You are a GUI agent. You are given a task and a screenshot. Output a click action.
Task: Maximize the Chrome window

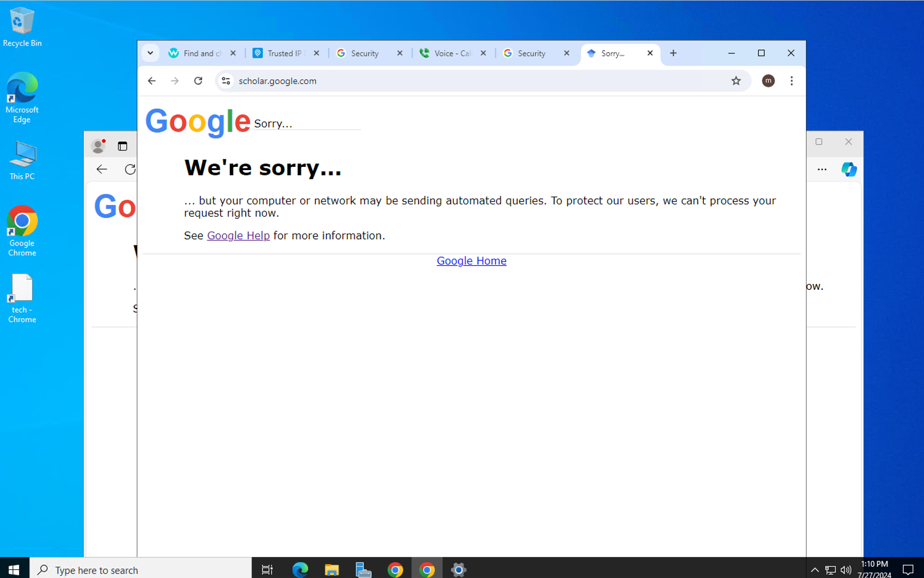(x=762, y=53)
